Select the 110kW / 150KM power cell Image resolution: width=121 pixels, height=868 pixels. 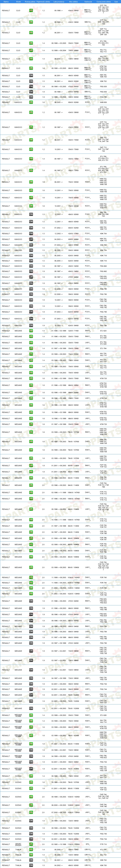(x=74, y=844)
